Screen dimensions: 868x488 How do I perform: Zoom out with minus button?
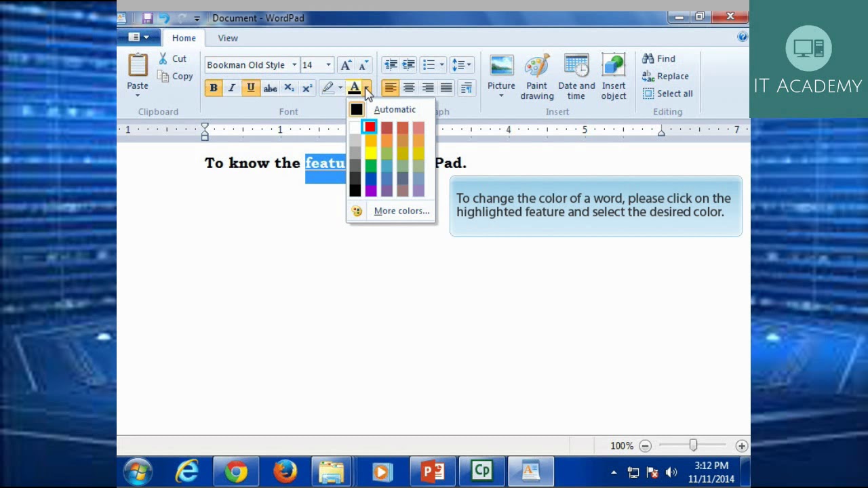point(645,446)
